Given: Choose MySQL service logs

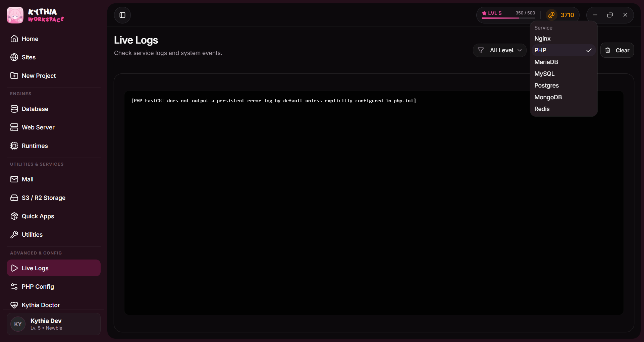Looking at the screenshot, I should (563, 74).
